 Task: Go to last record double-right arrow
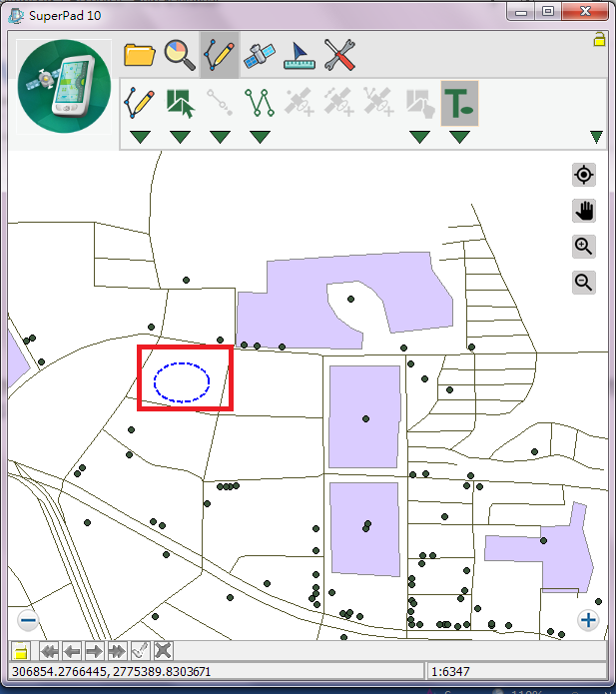pyautogui.click(x=117, y=651)
